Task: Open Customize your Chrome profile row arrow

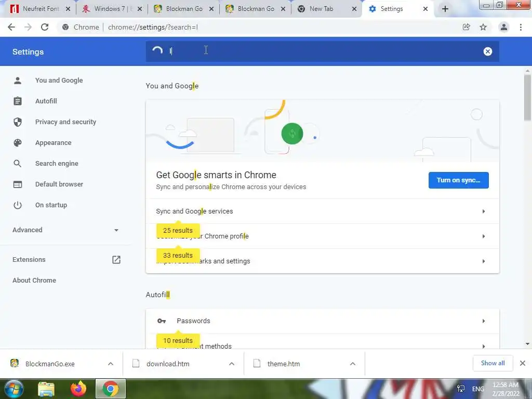Action: (x=484, y=236)
